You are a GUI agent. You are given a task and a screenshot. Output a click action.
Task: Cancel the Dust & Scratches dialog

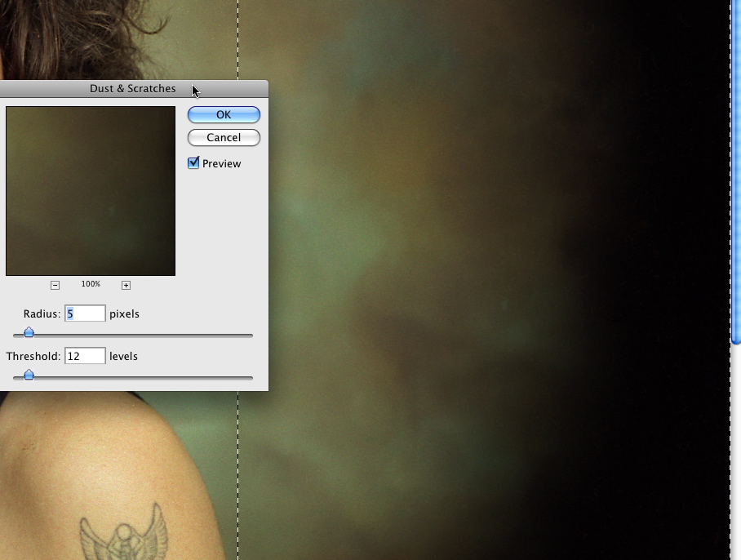224,137
